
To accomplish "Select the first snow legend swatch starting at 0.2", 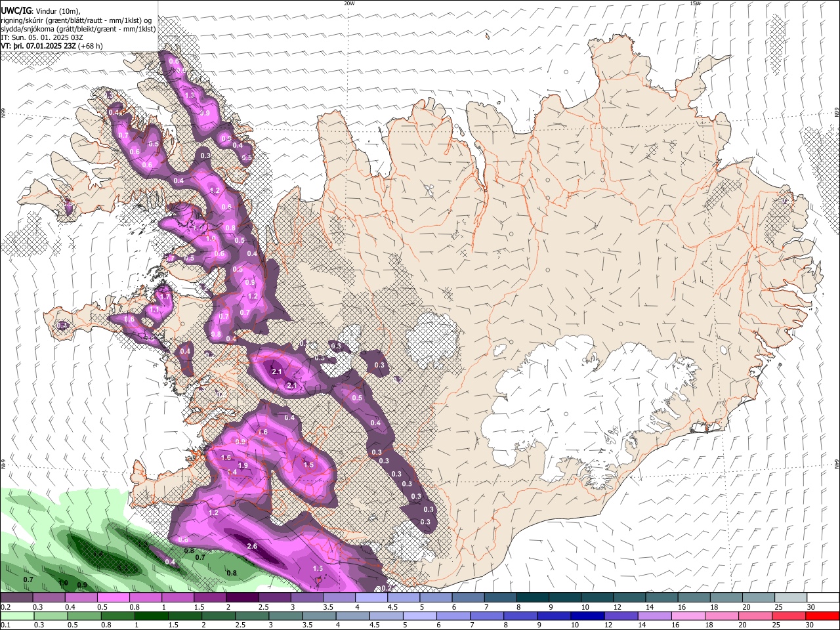I will pos(16,598).
